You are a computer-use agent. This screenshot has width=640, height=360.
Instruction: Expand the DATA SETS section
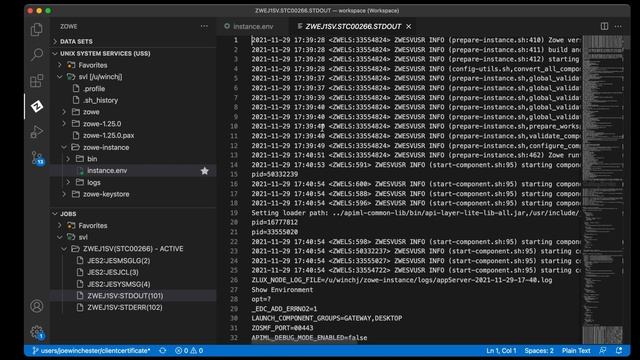point(76,41)
